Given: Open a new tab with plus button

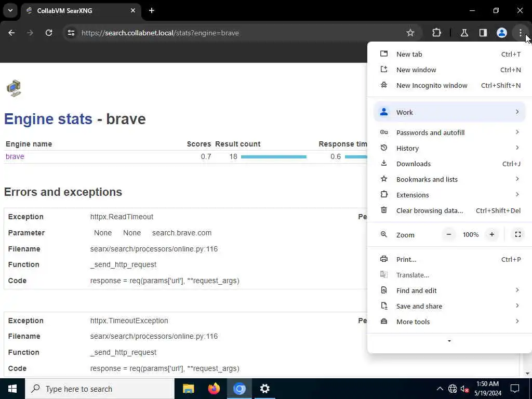Looking at the screenshot, I should point(152,10).
